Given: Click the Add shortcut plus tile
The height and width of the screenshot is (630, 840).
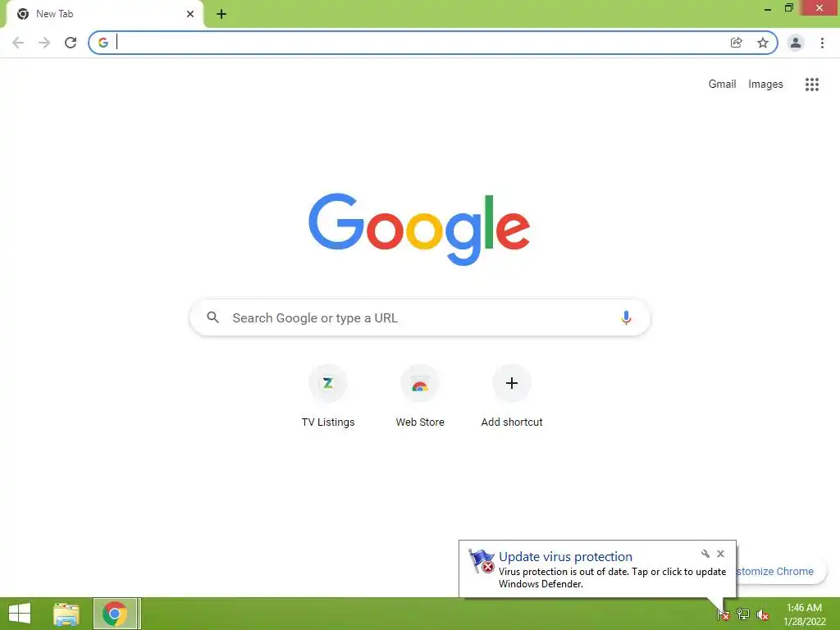Looking at the screenshot, I should [512, 384].
